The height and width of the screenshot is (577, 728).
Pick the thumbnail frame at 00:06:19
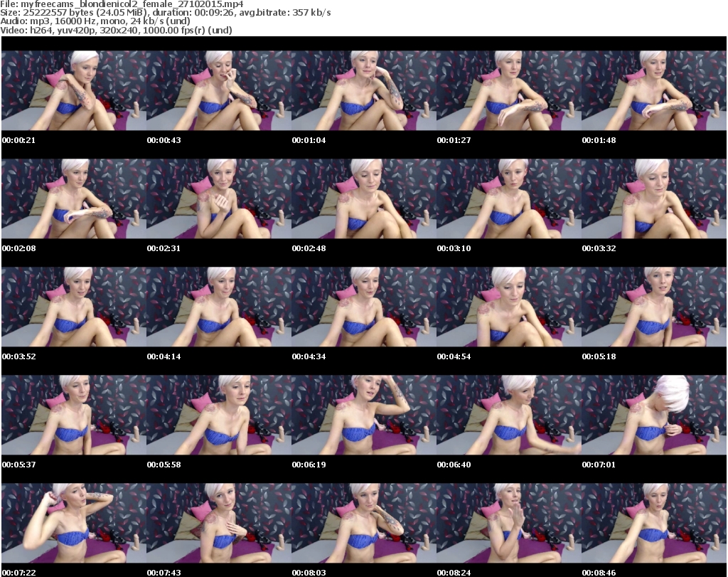[364, 415]
